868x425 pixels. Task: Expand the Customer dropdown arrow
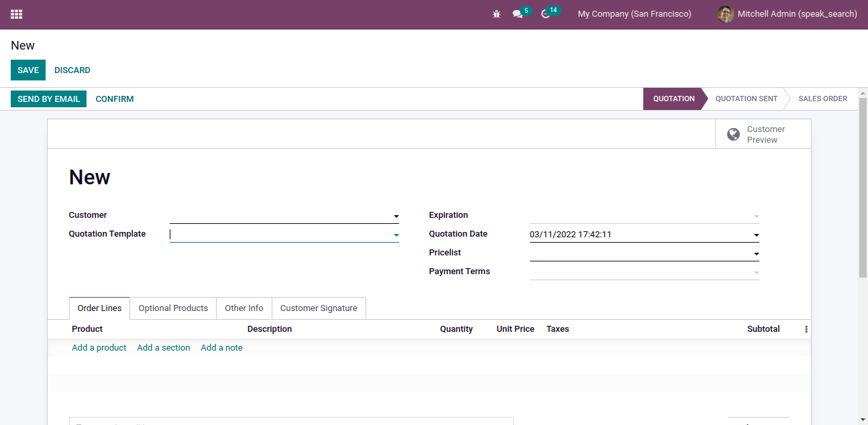pos(396,217)
